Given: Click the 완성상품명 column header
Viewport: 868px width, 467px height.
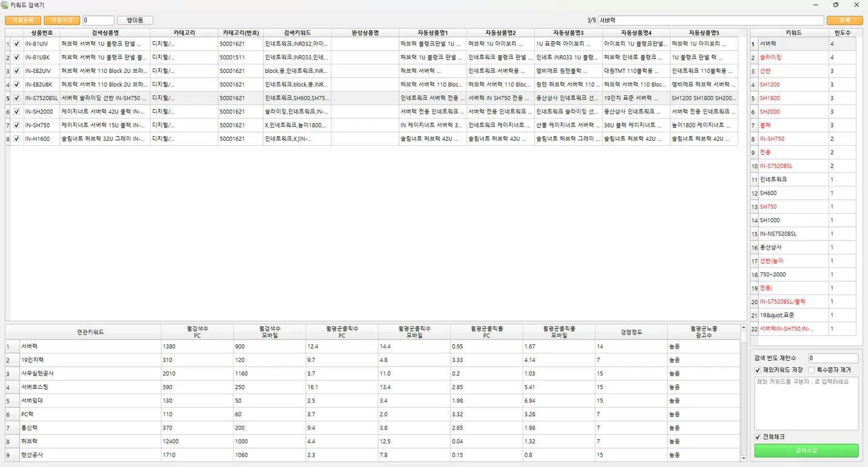Looking at the screenshot, I should tap(365, 33).
